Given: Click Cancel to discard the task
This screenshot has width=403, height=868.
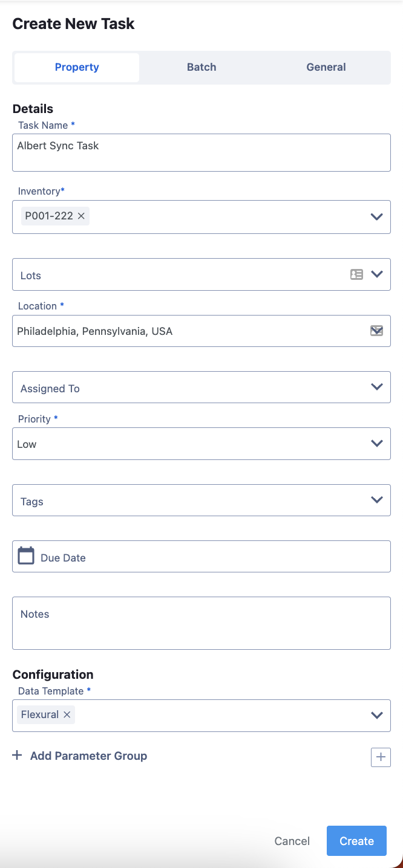Looking at the screenshot, I should click(292, 841).
